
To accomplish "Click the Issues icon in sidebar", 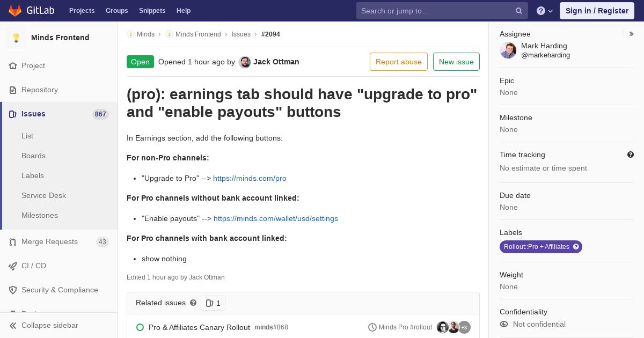I will click(x=13, y=114).
